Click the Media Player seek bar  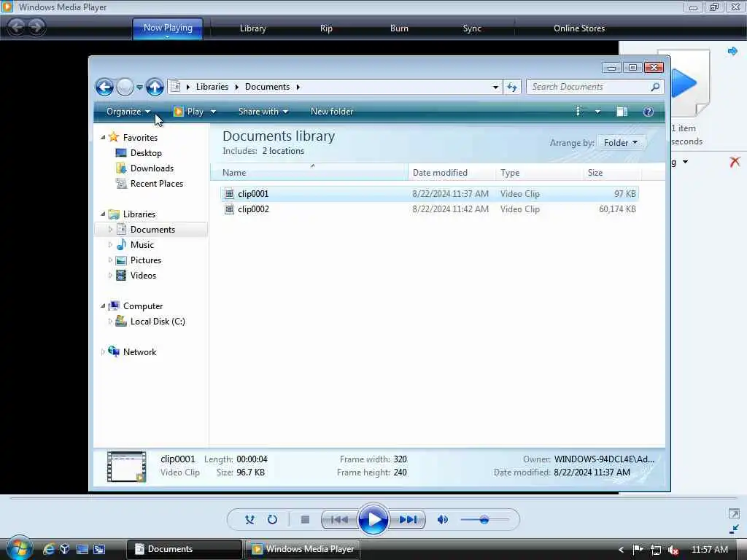373,499
